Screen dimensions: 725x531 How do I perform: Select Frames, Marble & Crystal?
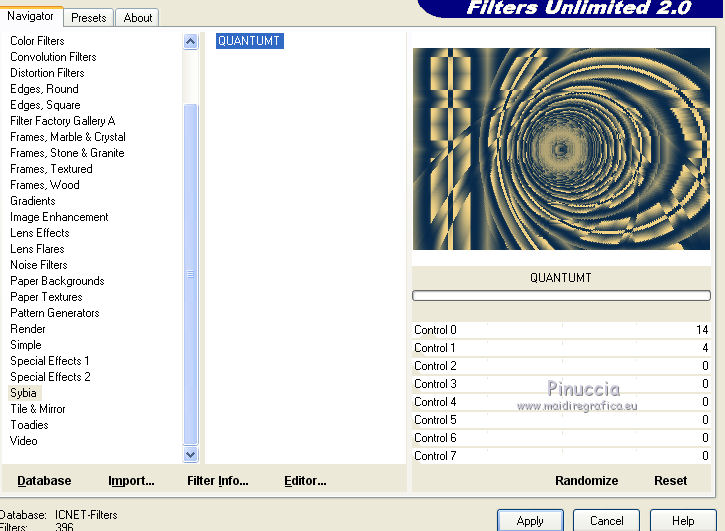coord(68,137)
